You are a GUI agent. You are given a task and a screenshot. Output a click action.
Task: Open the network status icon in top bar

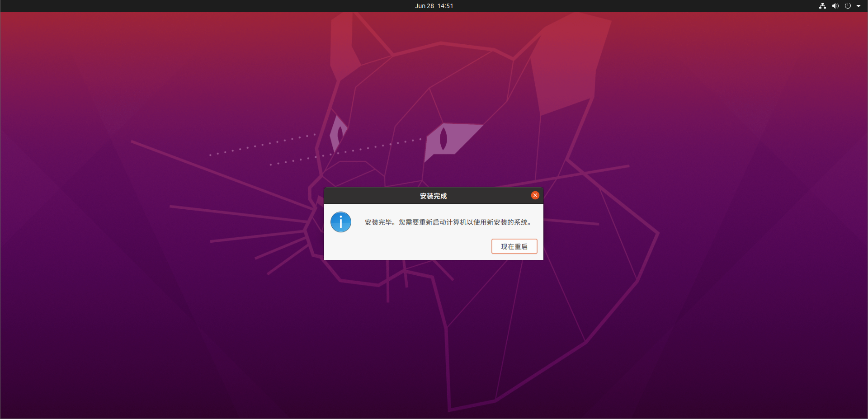(x=822, y=6)
